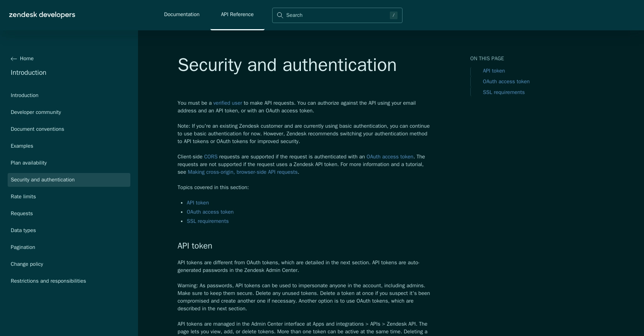
Task: Click API token under On This Page
Action: point(494,71)
